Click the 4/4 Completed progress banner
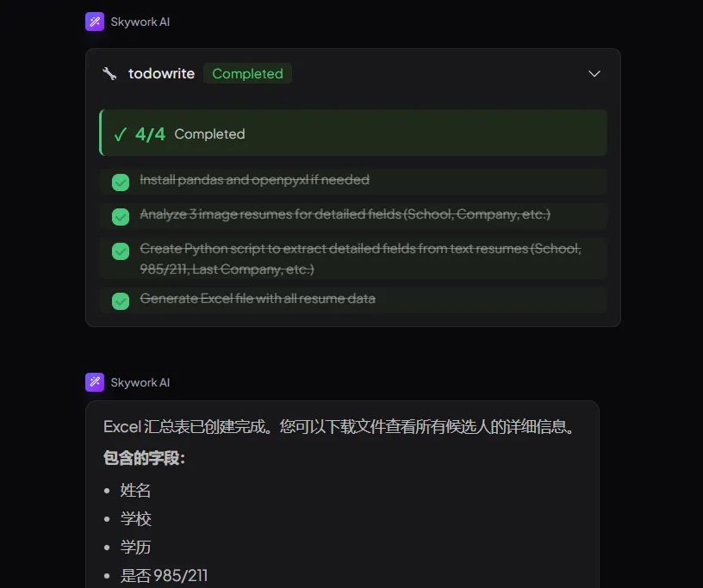The image size is (703, 588). (x=353, y=133)
